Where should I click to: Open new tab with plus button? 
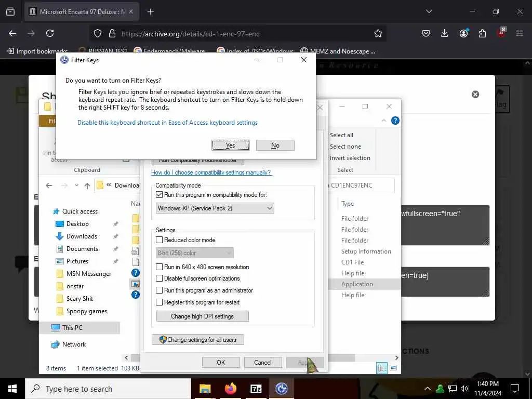point(150,12)
